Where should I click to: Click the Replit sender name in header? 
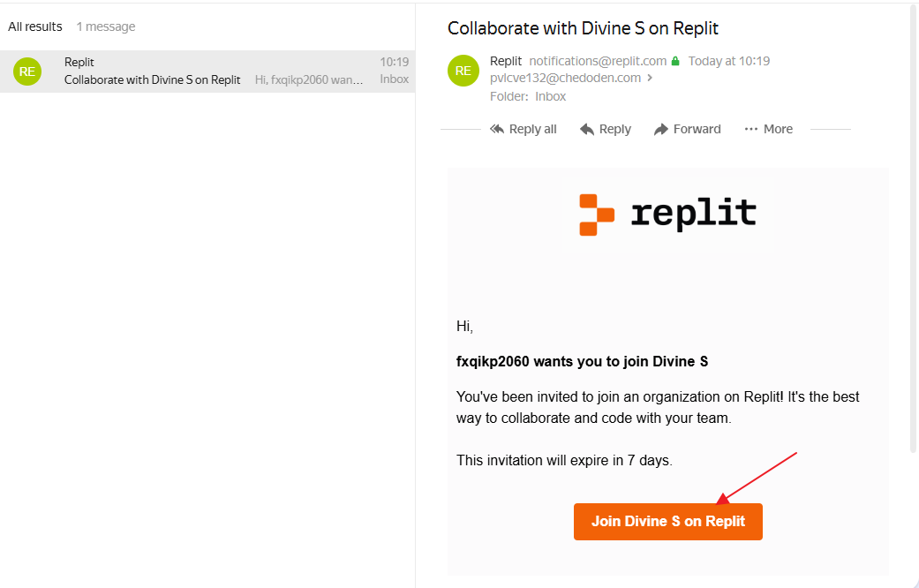(x=506, y=61)
